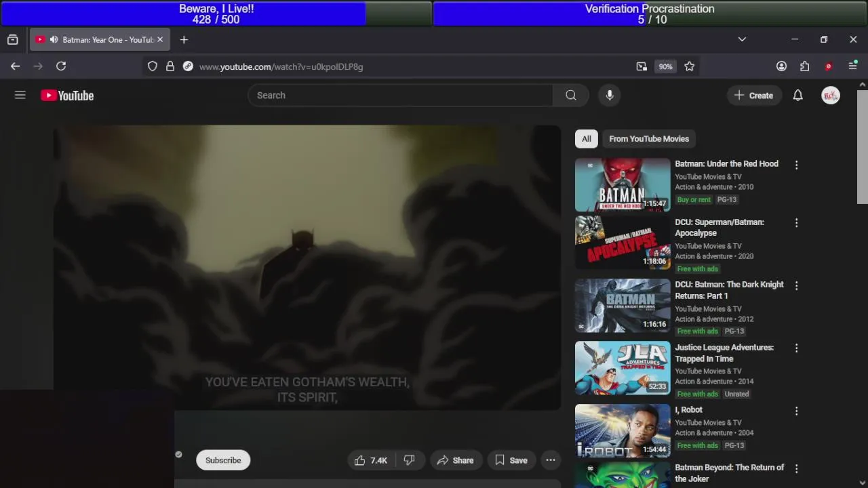Open DCU: Batman: The Dark Knight Returns title
Viewport: 868px width, 488px height.
point(729,290)
